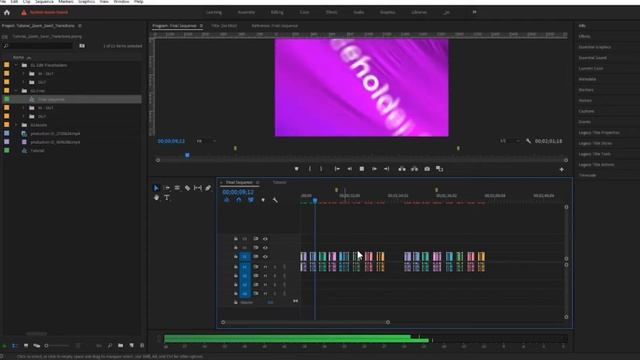Click the Lift button

[x=402, y=169]
